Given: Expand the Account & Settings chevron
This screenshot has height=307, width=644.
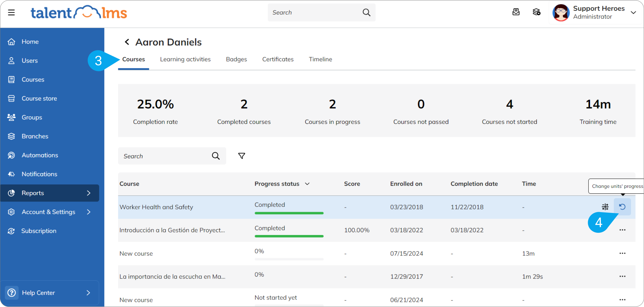Looking at the screenshot, I should pyautogui.click(x=89, y=212).
